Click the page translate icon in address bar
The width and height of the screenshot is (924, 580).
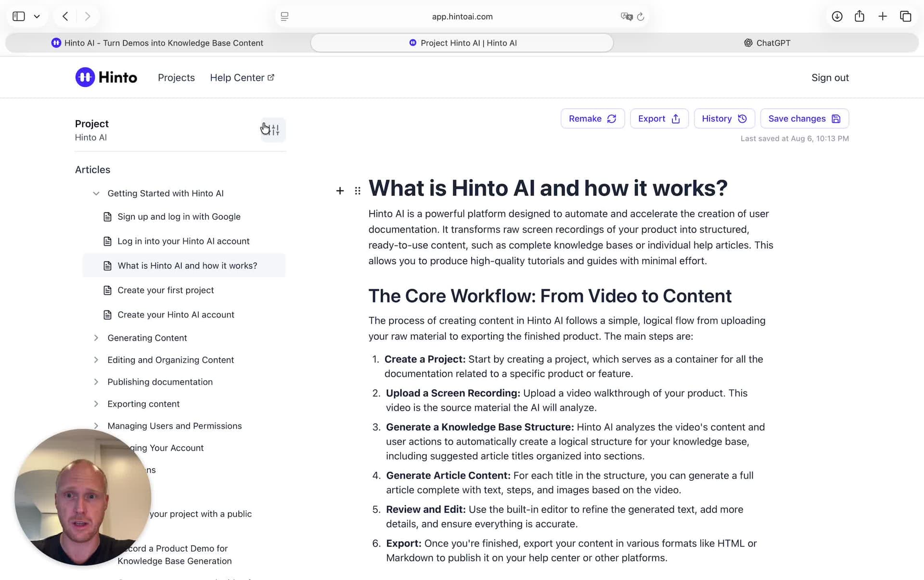(626, 16)
